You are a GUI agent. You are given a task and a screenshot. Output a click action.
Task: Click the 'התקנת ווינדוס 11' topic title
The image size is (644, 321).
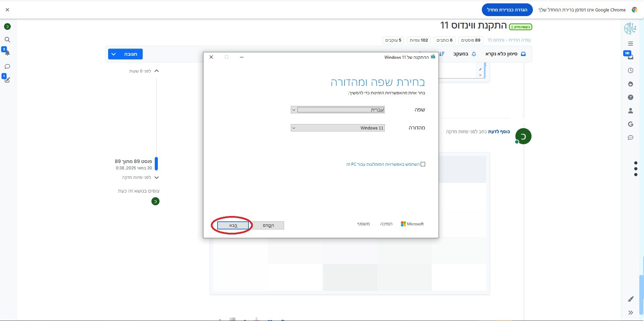click(473, 25)
